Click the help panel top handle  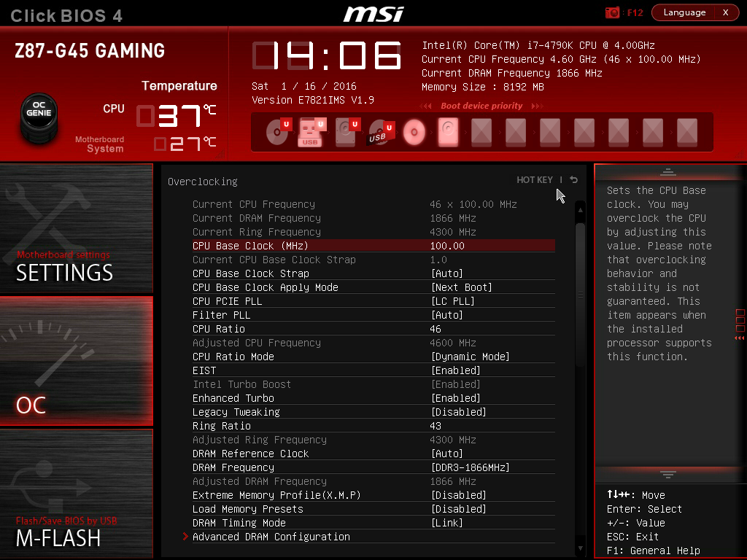click(x=667, y=172)
